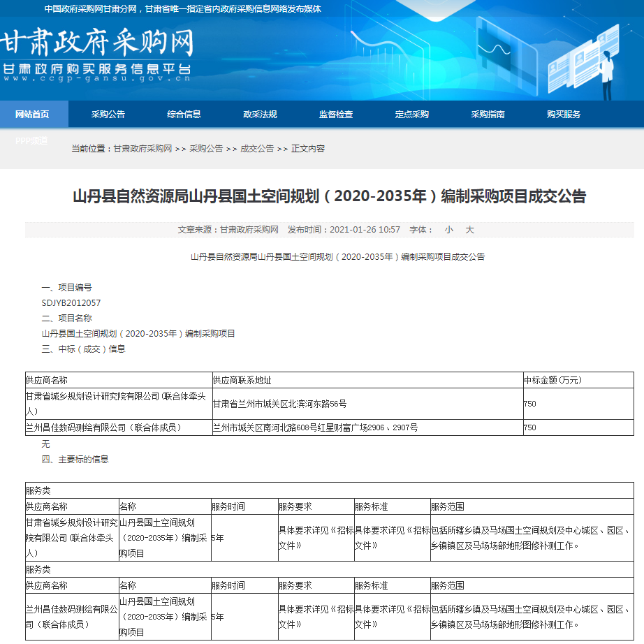
Task: Click the address cell 北滨河东路56号
Action: point(280,404)
